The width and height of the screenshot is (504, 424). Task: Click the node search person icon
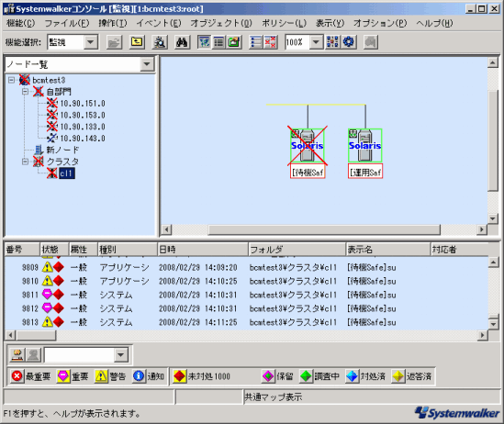(160, 42)
